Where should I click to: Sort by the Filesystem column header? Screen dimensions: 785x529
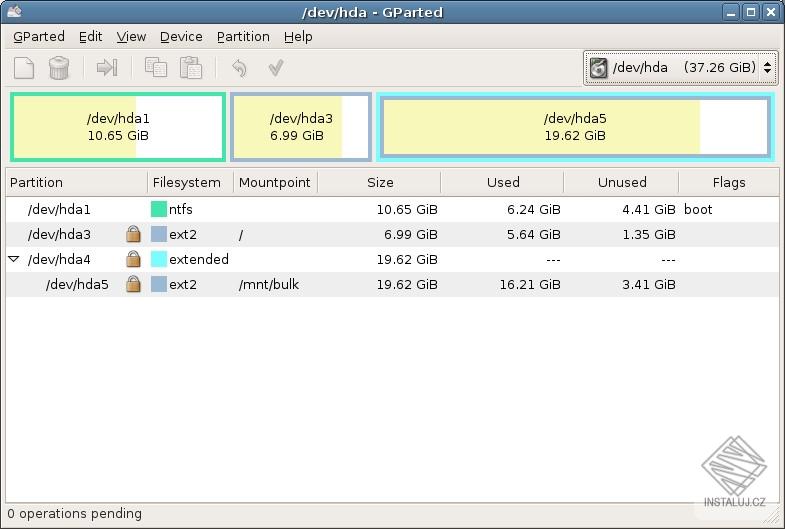(x=190, y=182)
